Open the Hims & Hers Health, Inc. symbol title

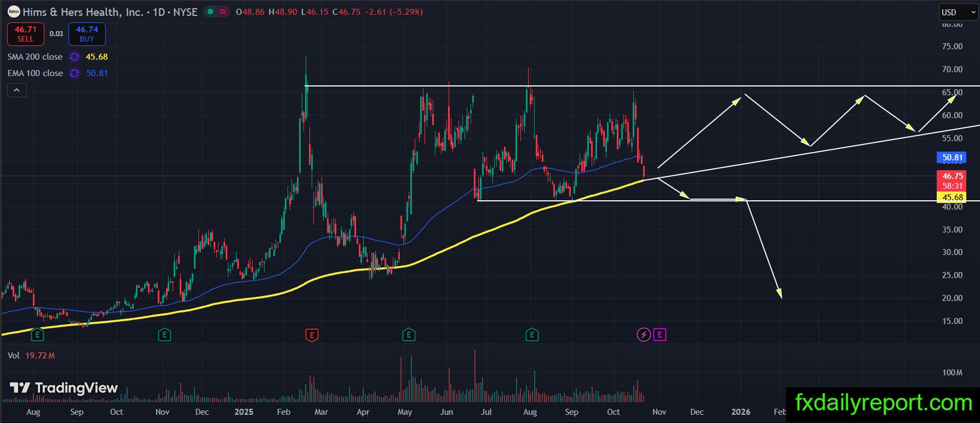pos(82,12)
